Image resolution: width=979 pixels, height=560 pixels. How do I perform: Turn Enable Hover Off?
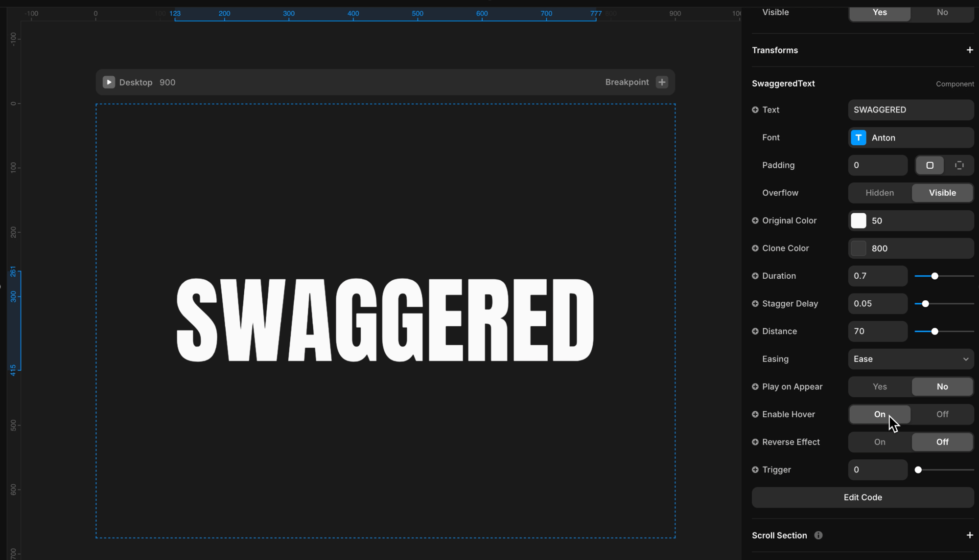click(942, 414)
